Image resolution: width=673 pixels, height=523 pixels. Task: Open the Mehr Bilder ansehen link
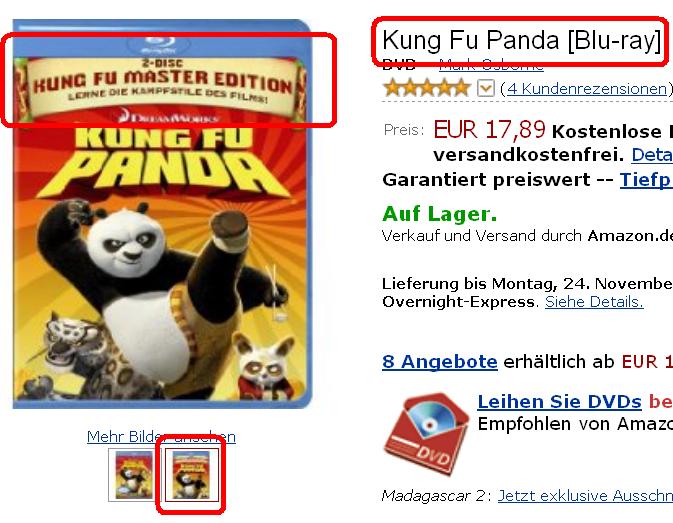(161, 437)
